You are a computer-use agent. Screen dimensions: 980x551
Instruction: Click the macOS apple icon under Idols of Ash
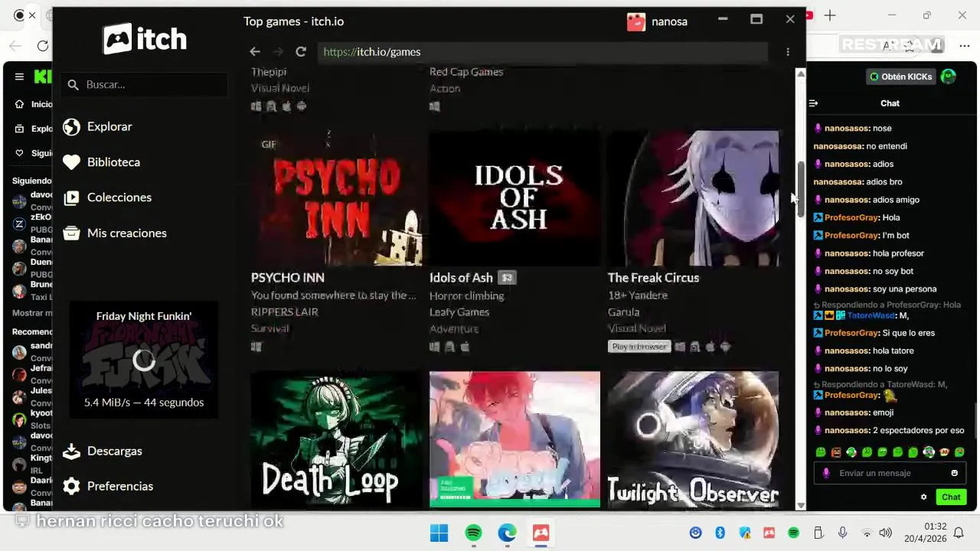point(465,347)
